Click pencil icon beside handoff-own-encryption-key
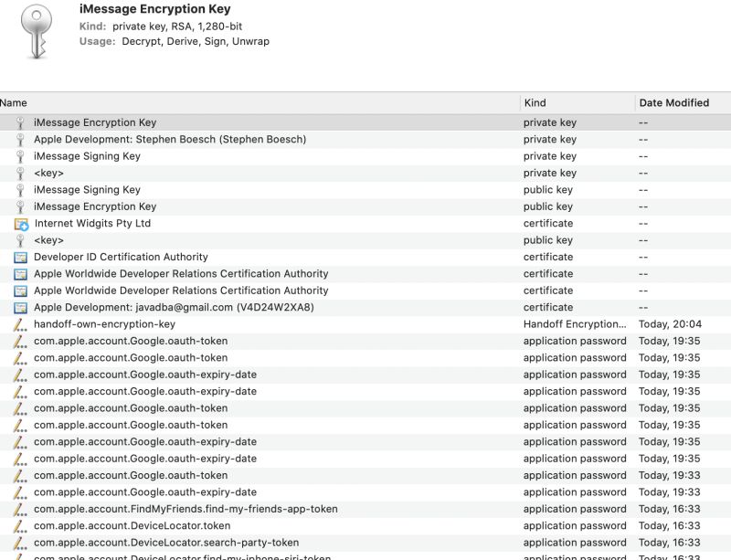This screenshot has height=560, width=731. pyautogui.click(x=19, y=324)
